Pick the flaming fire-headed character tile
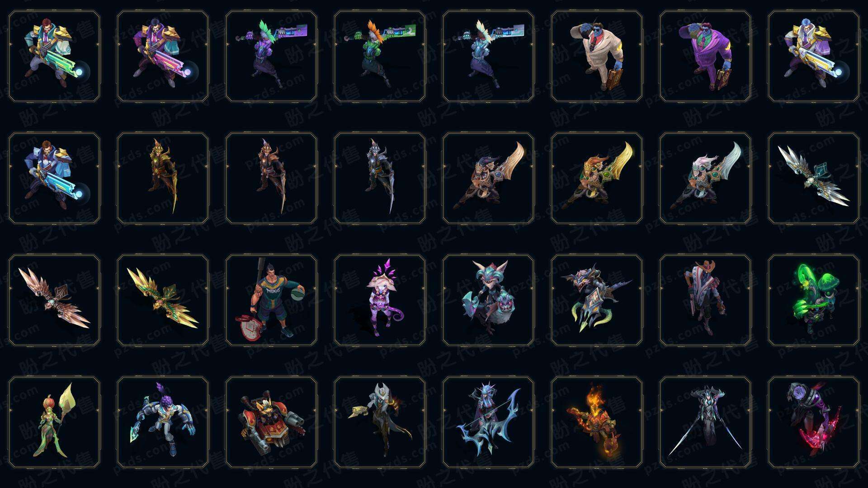868x488 pixels. [597, 422]
